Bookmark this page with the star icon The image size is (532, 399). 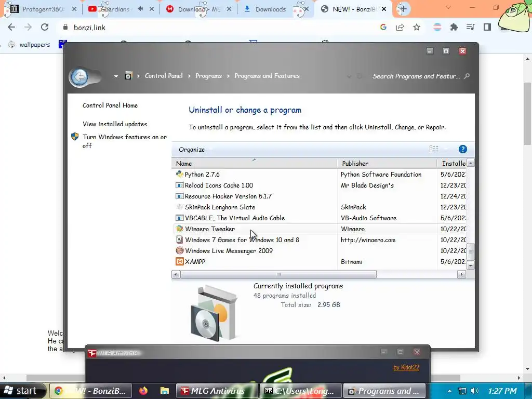pos(417,27)
